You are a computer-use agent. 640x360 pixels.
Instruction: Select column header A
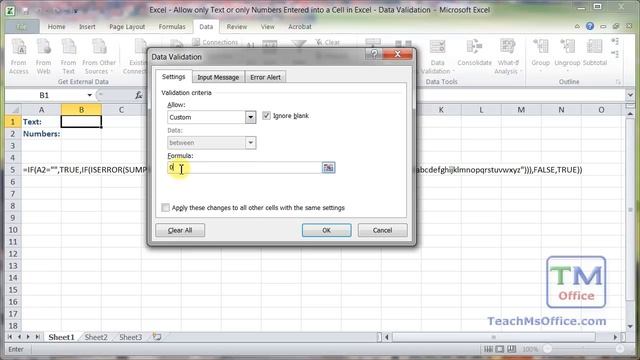41,110
